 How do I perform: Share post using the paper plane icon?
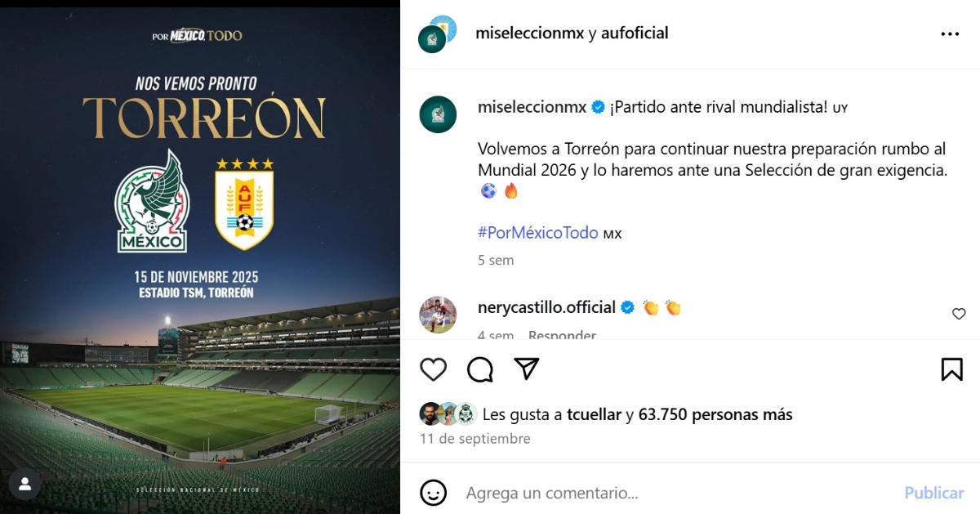coord(527,369)
